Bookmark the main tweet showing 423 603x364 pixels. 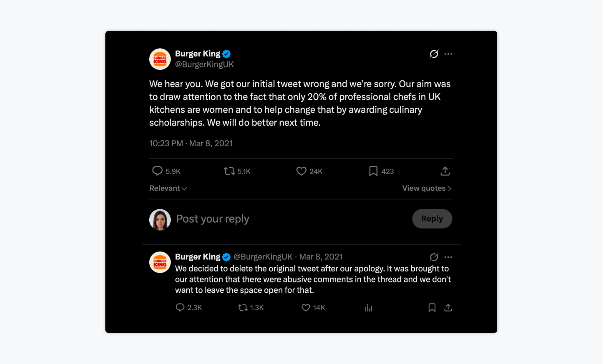point(373,171)
